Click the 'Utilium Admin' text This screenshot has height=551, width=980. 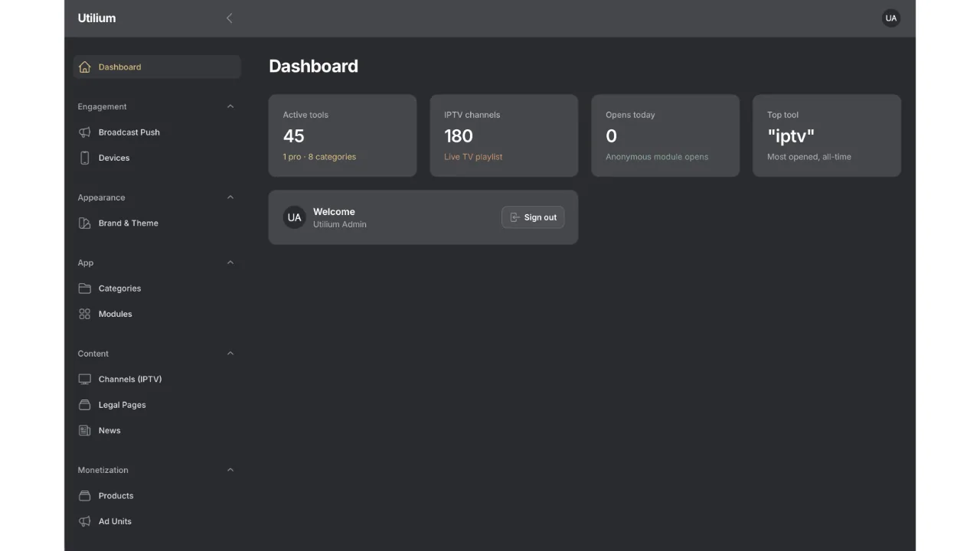[x=340, y=225]
